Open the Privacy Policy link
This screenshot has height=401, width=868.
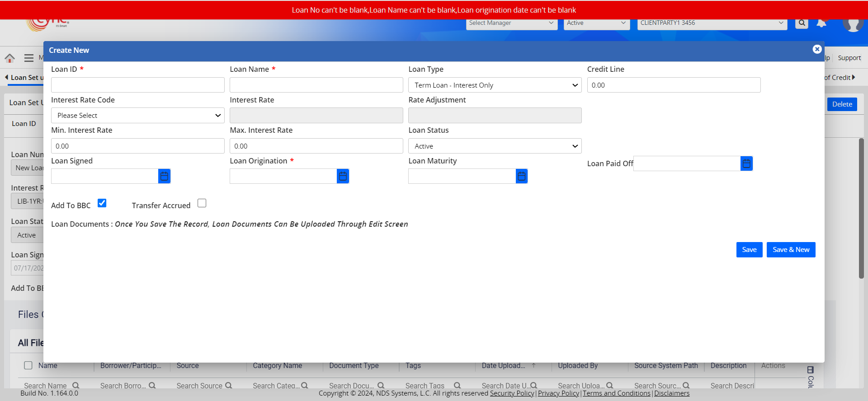tap(558, 393)
